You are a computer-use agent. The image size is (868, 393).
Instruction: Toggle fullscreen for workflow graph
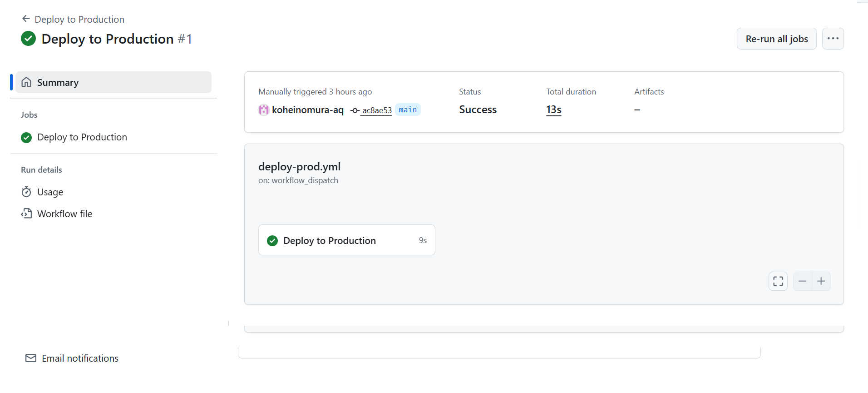(778, 281)
